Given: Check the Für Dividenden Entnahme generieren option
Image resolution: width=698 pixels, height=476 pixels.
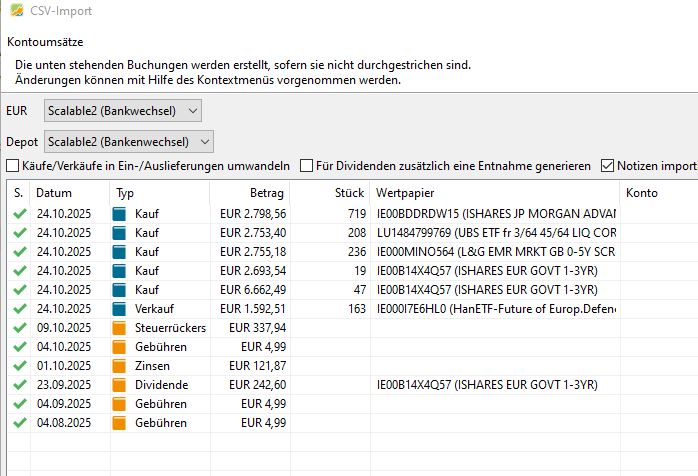Looking at the screenshot, I should point(307,166).
